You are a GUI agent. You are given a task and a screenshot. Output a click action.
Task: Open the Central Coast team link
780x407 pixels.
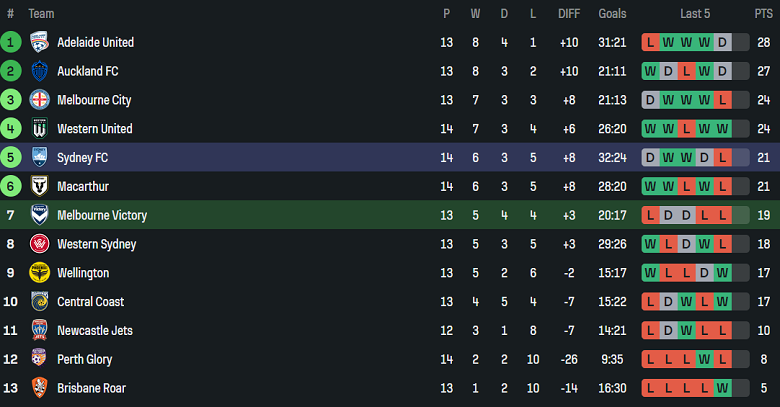(x=93, y=302)
